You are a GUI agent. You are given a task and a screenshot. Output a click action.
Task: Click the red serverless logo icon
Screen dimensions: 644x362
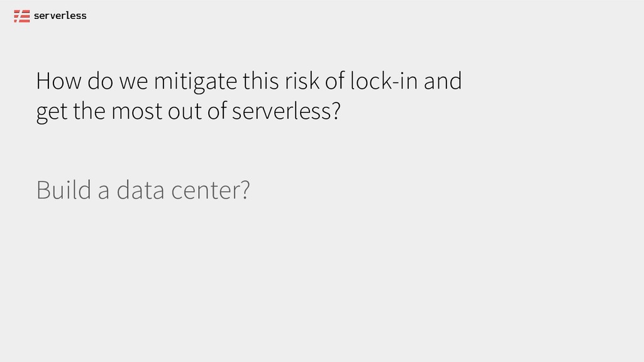point(22,16)
